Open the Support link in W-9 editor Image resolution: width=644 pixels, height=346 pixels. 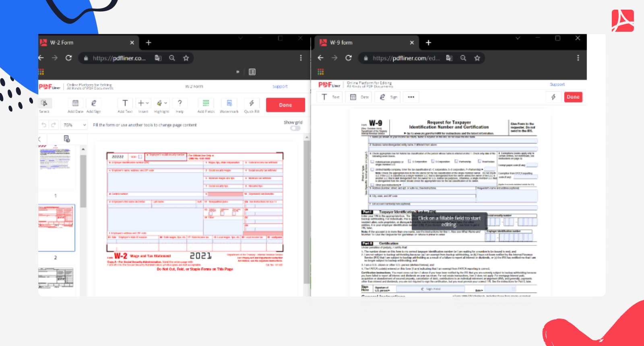(x=557, y=84)
